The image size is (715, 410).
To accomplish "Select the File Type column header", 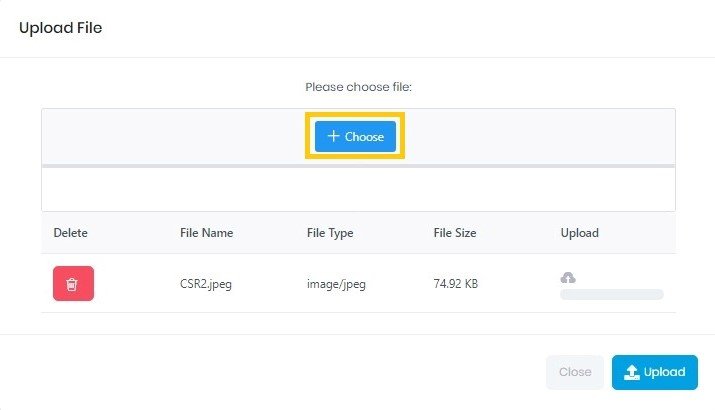I will coord(330,233).
